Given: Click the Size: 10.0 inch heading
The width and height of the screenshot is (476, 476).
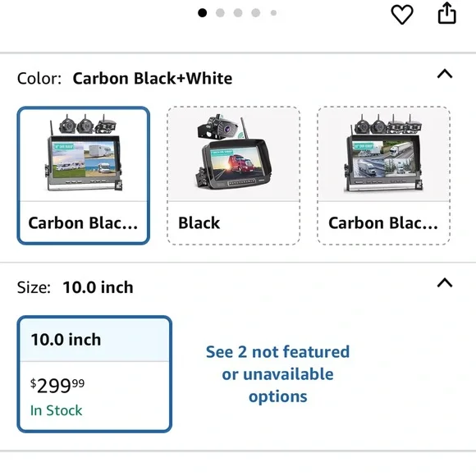Looking at the screenshot, I should click(x=76, y=287).
